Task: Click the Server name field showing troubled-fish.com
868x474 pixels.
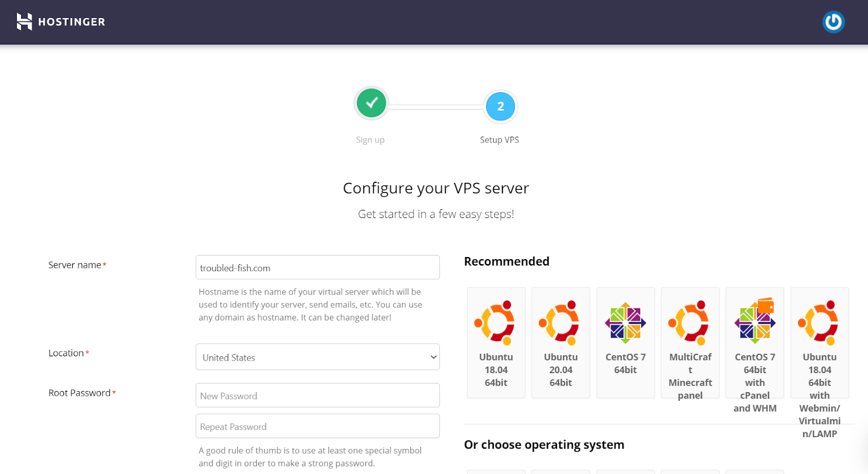Action: point(317,267)
